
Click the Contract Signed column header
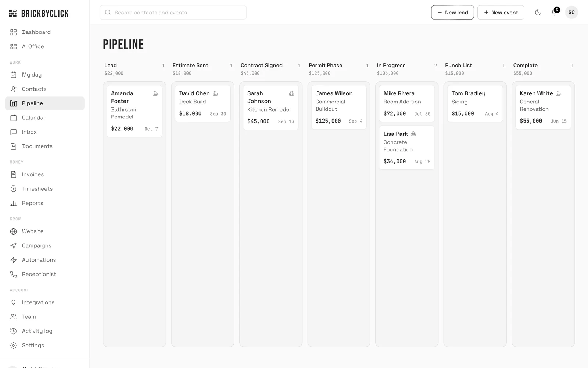[262, 66]
